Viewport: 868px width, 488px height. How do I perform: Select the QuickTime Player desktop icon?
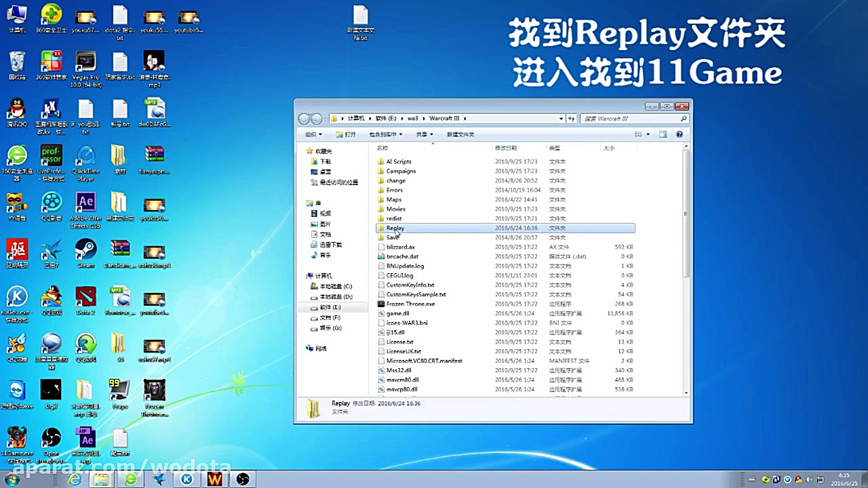[x=85, y=159]
